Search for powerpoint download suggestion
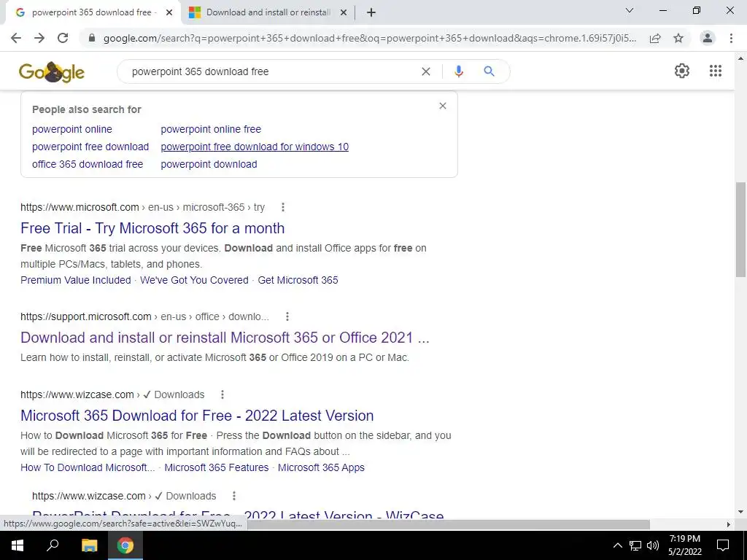This screenshot has width=747, height=560. (209, 164)
